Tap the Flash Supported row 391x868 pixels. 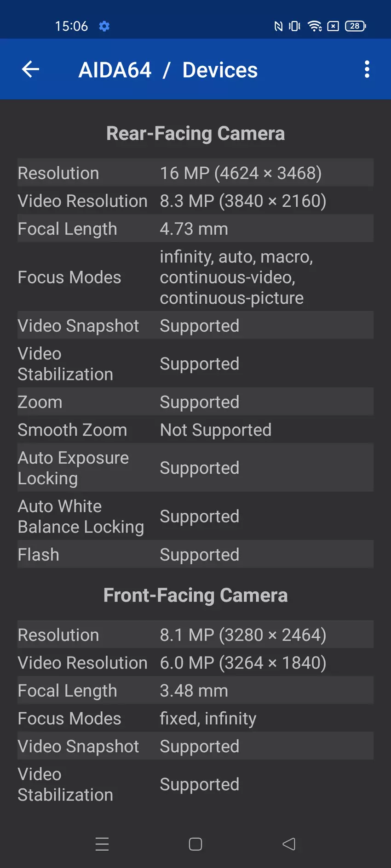point(195,554)
